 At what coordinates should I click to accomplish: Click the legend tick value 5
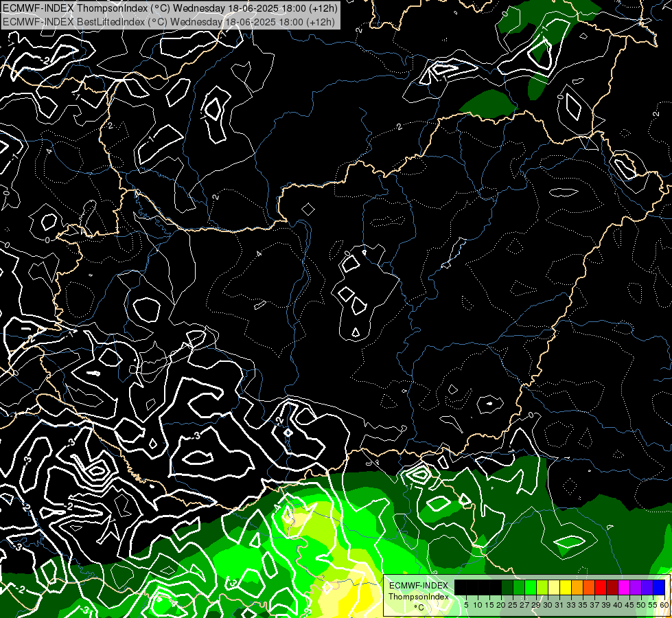point(466,605)
